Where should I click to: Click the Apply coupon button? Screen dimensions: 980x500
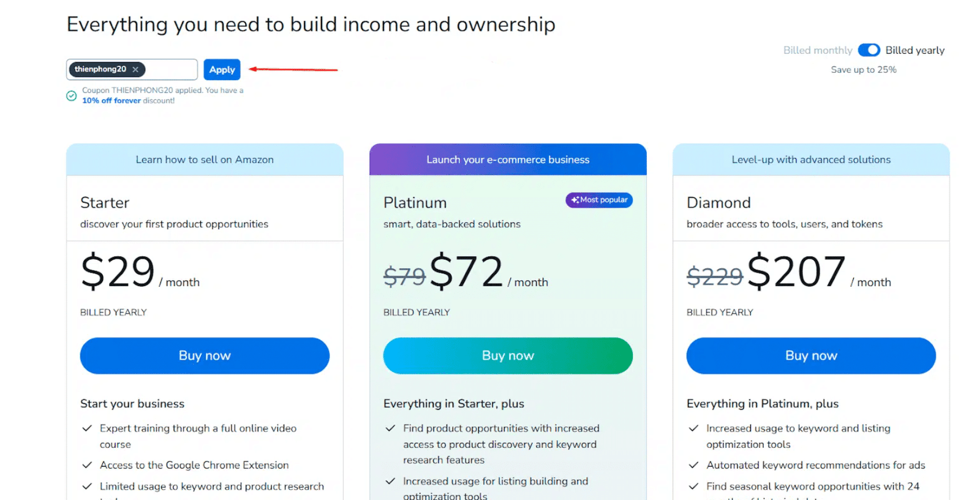point(222,70)
